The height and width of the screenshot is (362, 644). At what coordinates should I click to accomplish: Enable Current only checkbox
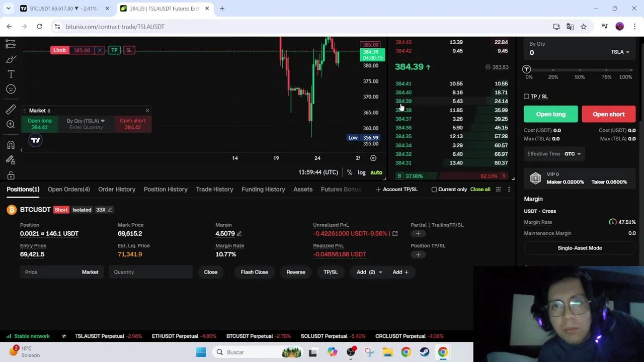point(434,190)
